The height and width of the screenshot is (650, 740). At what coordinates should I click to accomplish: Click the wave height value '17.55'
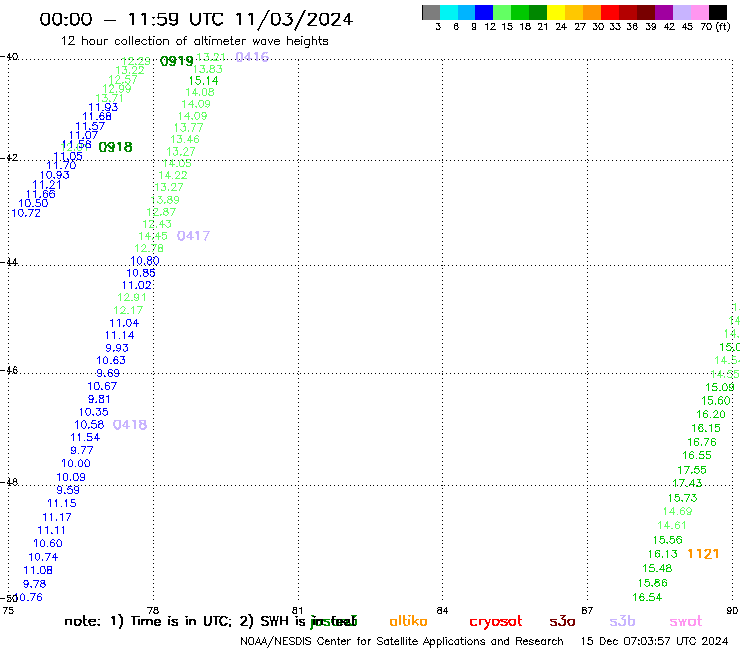692,470
